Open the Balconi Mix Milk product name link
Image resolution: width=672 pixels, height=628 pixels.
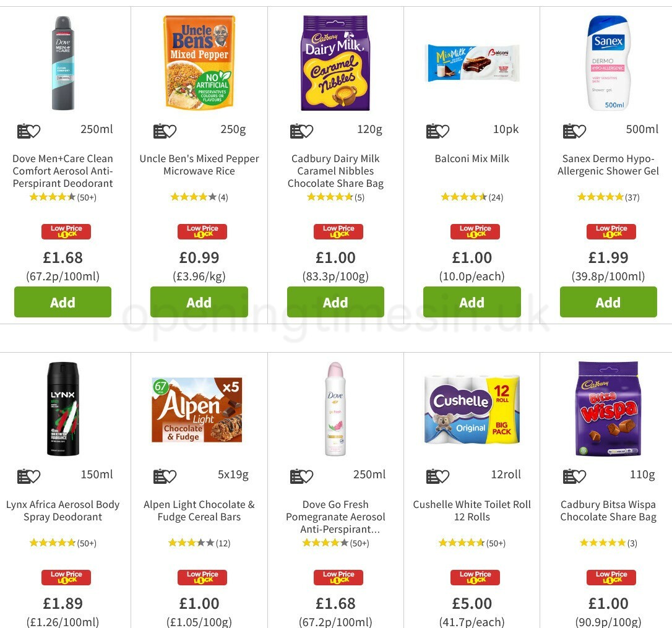[x=472, y=158]
